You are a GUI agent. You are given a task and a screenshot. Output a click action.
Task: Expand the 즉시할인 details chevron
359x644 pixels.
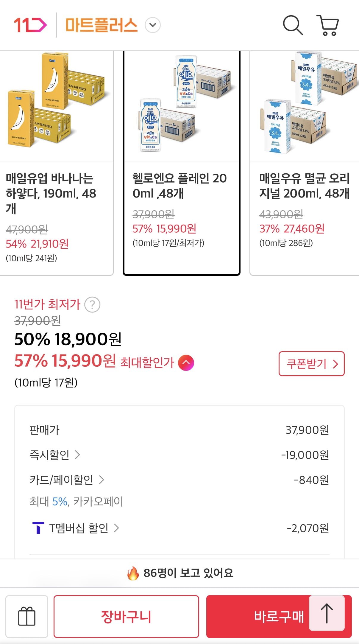[77, 455]
